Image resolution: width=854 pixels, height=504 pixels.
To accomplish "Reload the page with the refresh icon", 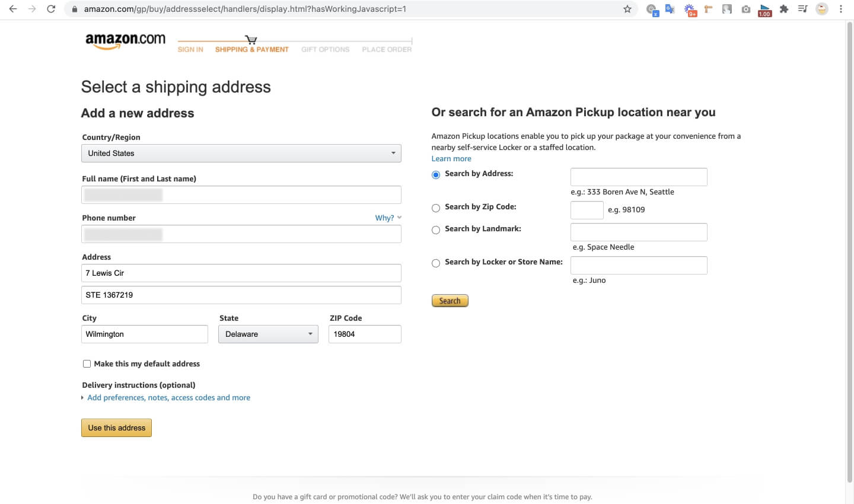I will 51,9.
